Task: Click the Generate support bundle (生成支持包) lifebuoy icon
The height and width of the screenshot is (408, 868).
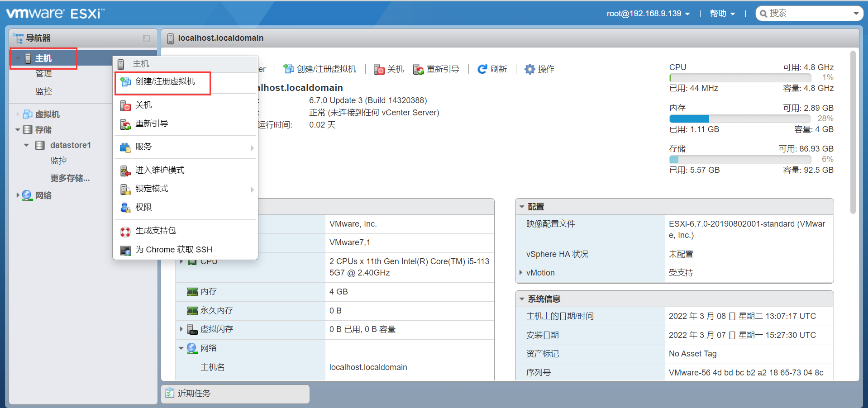Action: (125, 232)
